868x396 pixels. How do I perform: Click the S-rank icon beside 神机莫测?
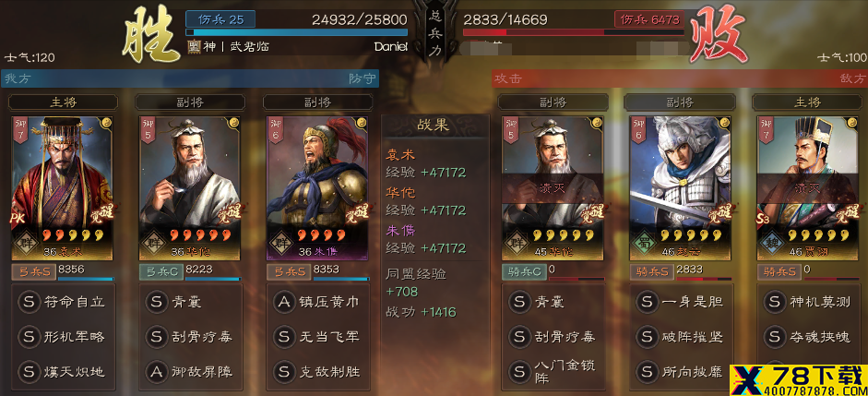click(775, 303)
